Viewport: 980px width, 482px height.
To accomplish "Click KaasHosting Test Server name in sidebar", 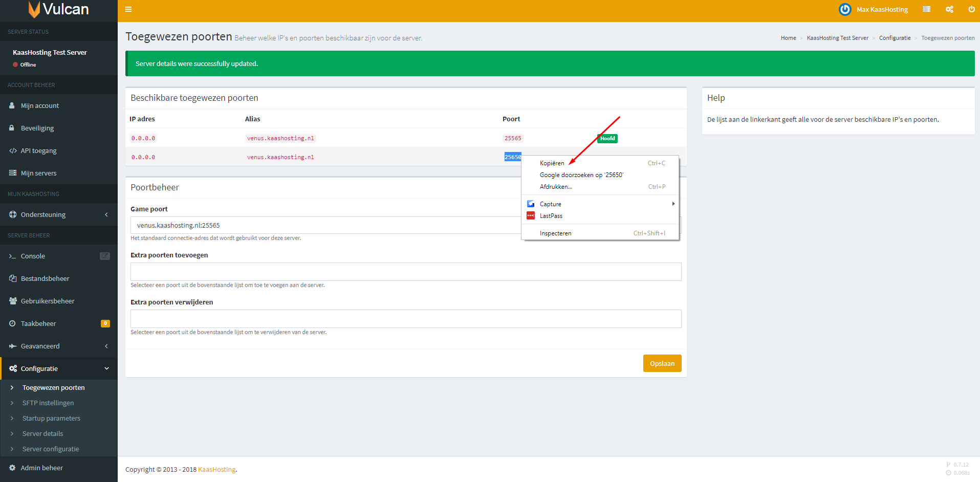I will point(50,52).
